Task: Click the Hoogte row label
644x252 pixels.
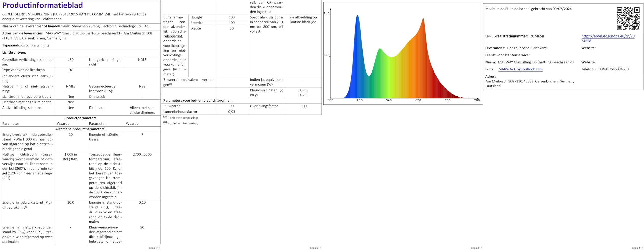Action: 196,17
